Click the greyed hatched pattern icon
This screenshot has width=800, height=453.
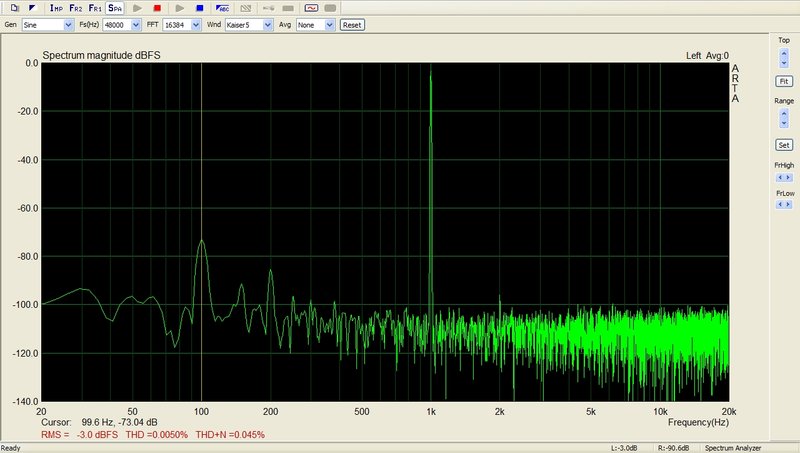point(245,8)
